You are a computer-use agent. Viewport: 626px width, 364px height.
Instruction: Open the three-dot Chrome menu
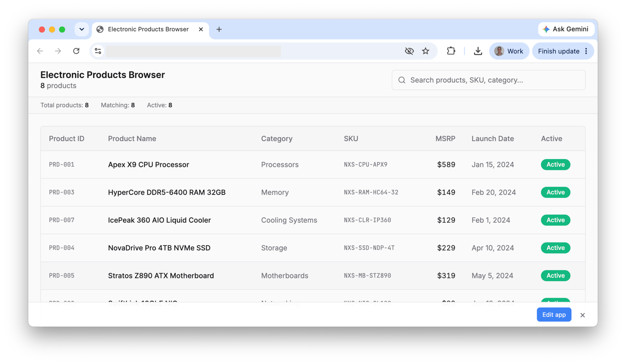click(x=586, y=51)
